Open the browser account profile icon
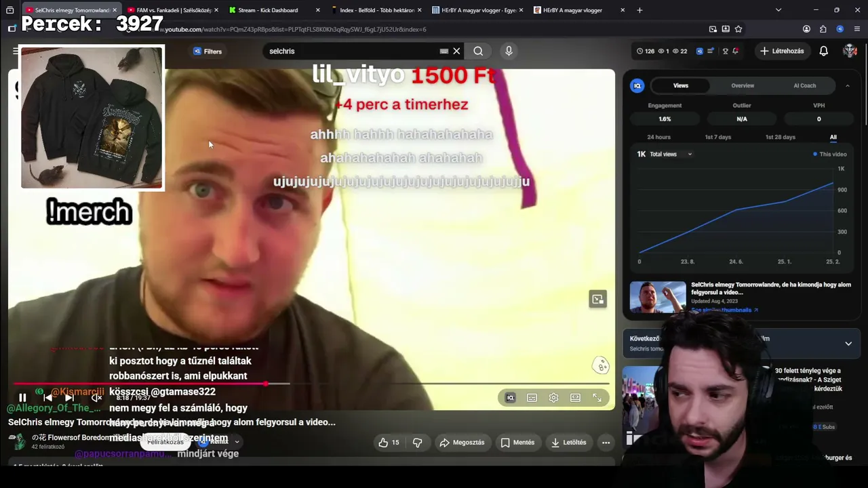Image resolution: width=868 pixels, height=488 pixels. [x=806, y=29]
